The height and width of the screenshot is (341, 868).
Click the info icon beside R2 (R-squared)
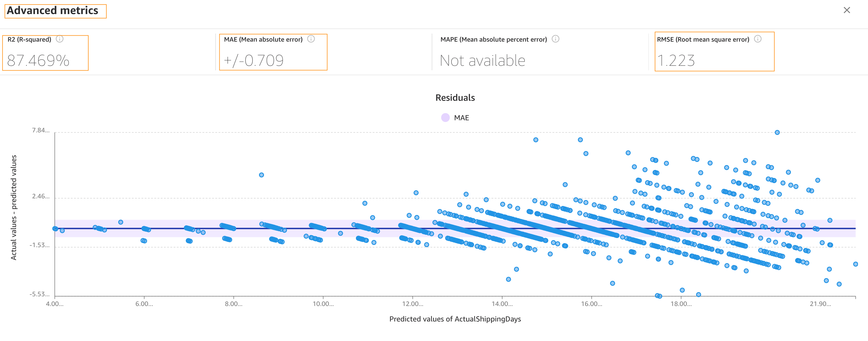point(60,39)
